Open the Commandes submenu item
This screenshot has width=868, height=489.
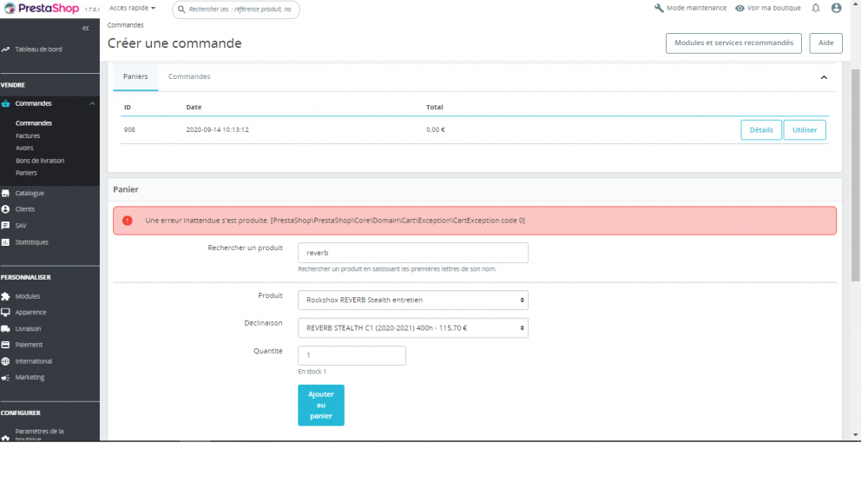(34, 123)
